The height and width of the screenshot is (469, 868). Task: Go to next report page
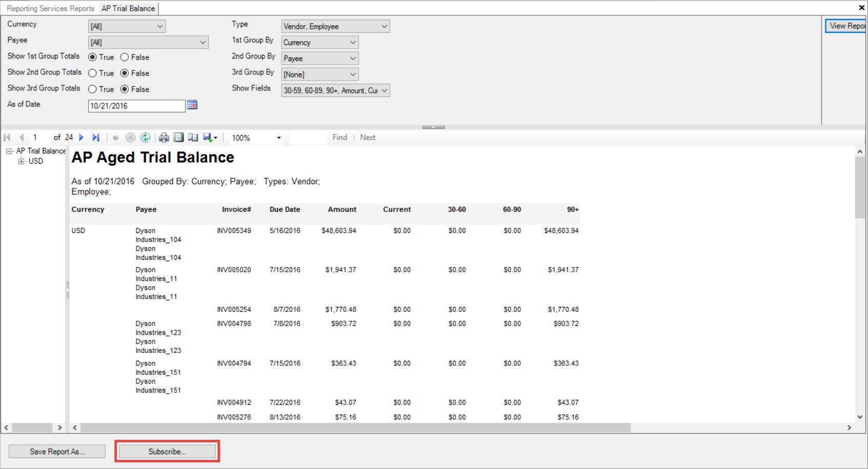coord(81,138)
